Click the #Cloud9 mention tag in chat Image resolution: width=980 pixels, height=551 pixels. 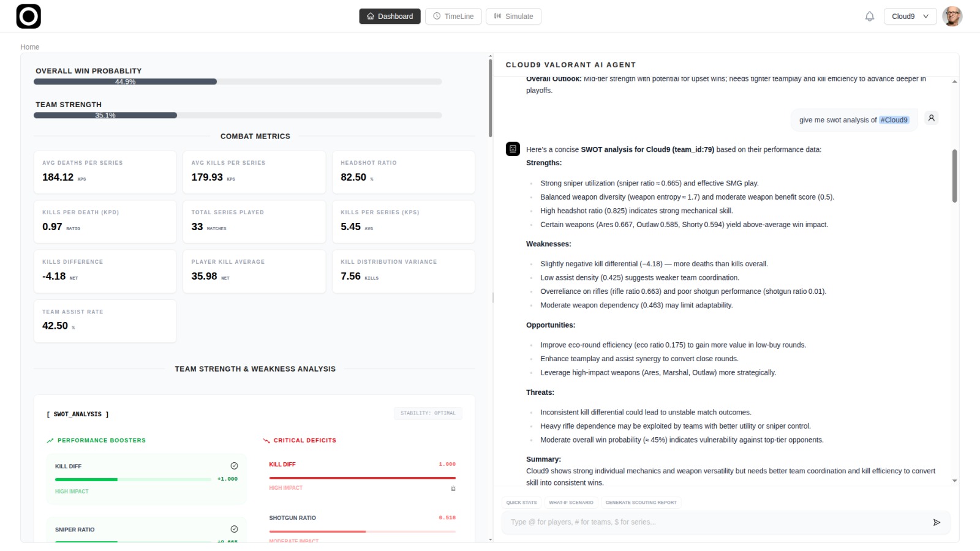pos(894,120)
